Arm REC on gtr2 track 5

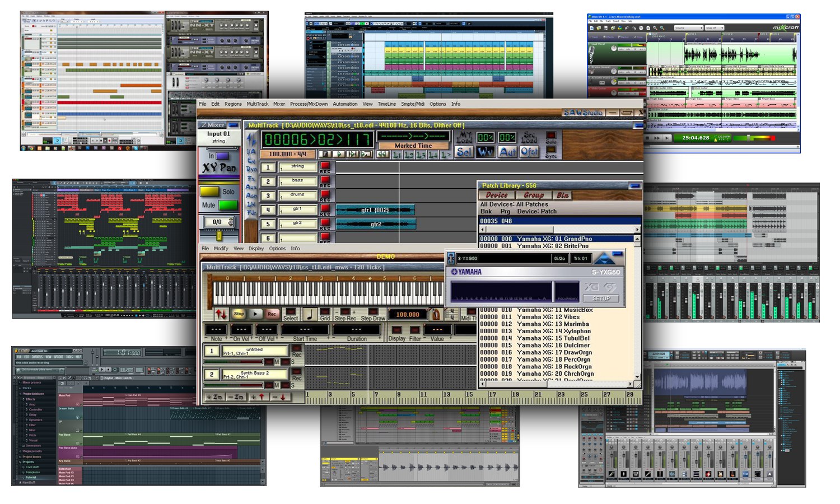tap(325, 222)
